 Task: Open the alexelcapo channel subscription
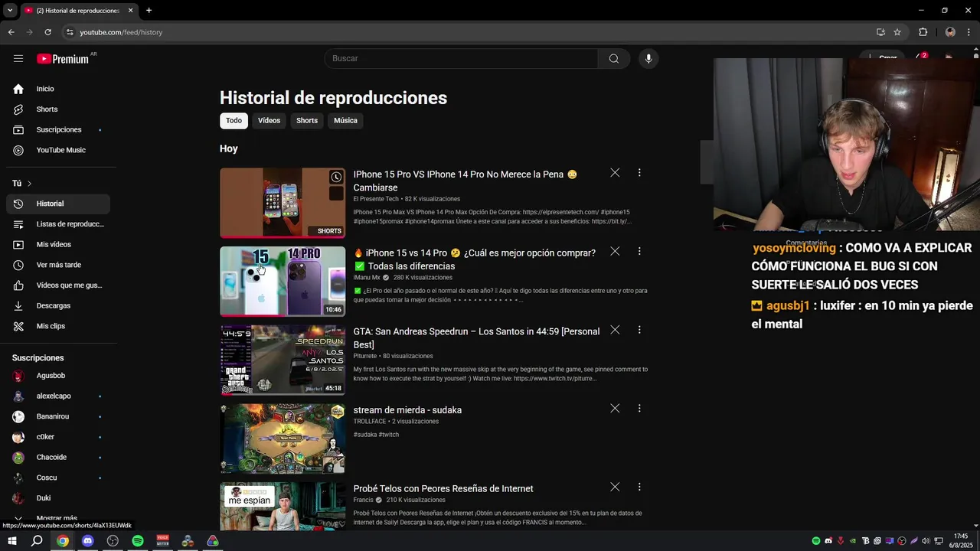click(x=58, y=396)
